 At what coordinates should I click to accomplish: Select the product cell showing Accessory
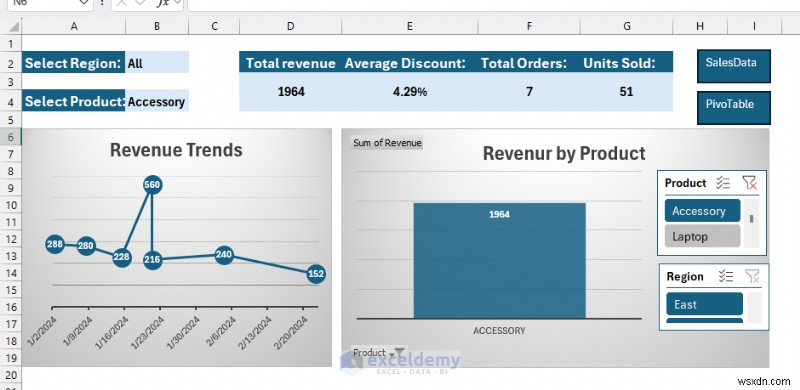click(157, 102)
